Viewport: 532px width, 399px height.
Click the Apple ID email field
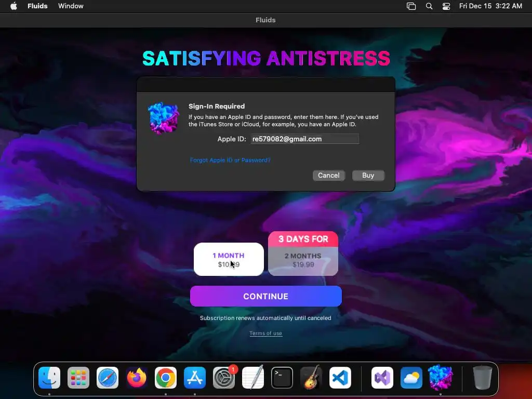[304, 139]
